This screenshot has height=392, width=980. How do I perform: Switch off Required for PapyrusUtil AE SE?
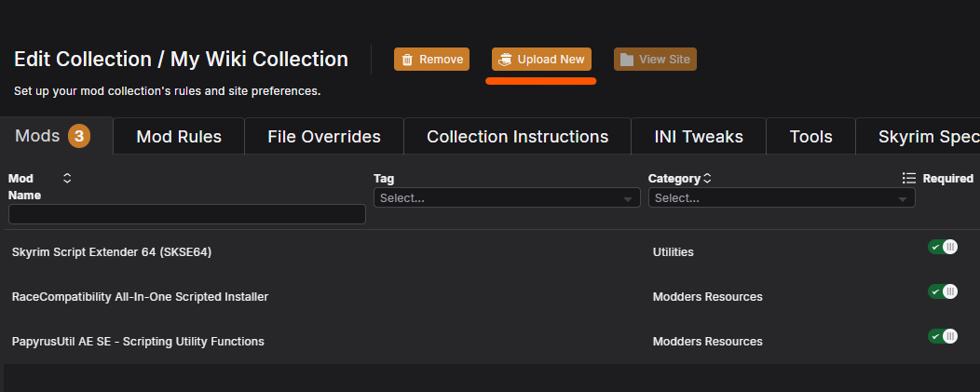(x=942, y=336)
